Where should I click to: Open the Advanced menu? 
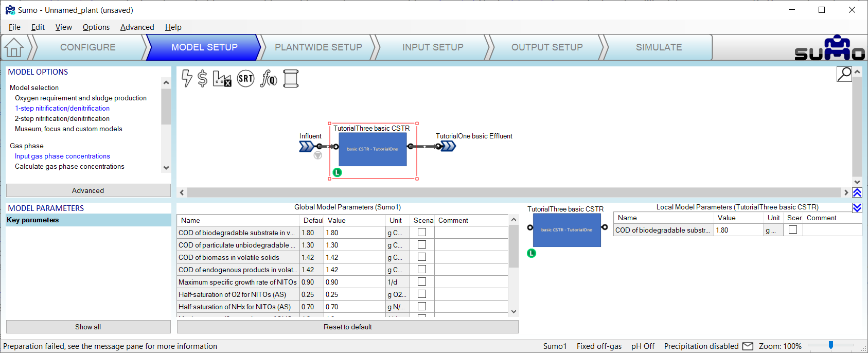pos(137,27)
